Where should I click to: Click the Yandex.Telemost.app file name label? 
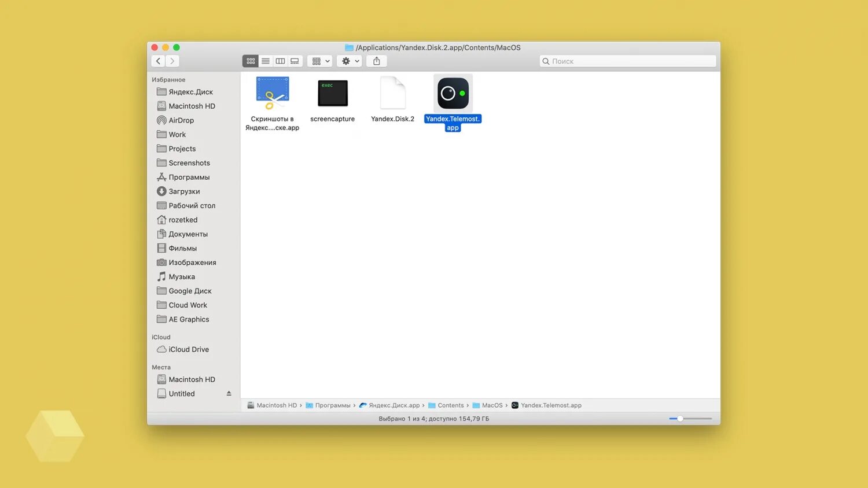coord(453,123)
